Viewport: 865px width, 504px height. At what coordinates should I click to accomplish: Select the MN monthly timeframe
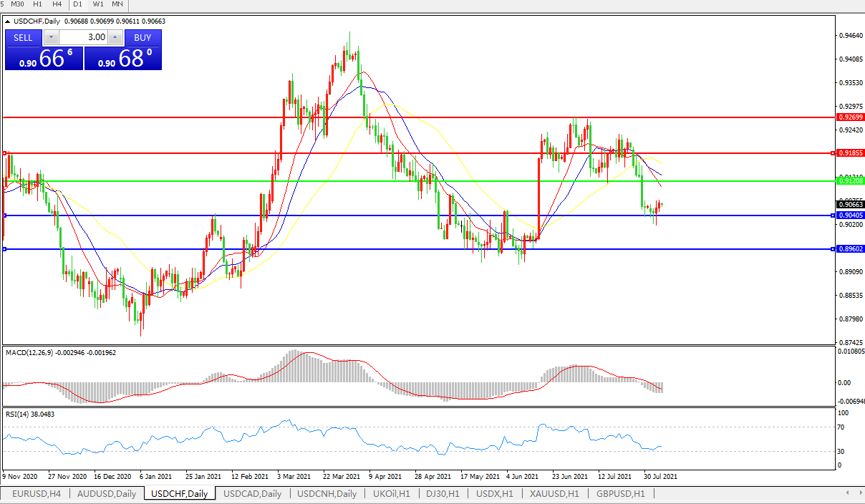117,4
